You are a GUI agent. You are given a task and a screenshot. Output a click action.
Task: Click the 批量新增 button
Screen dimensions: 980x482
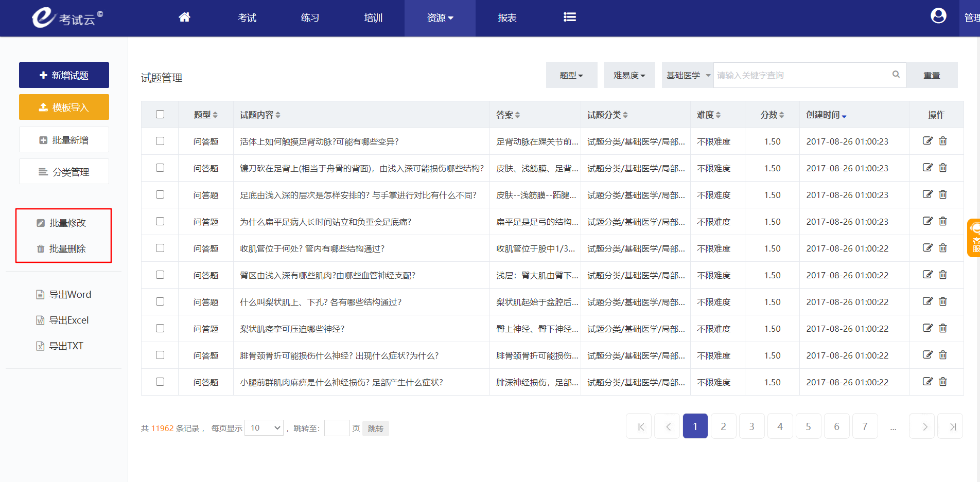pyautogui.click(x=64, y=140)
